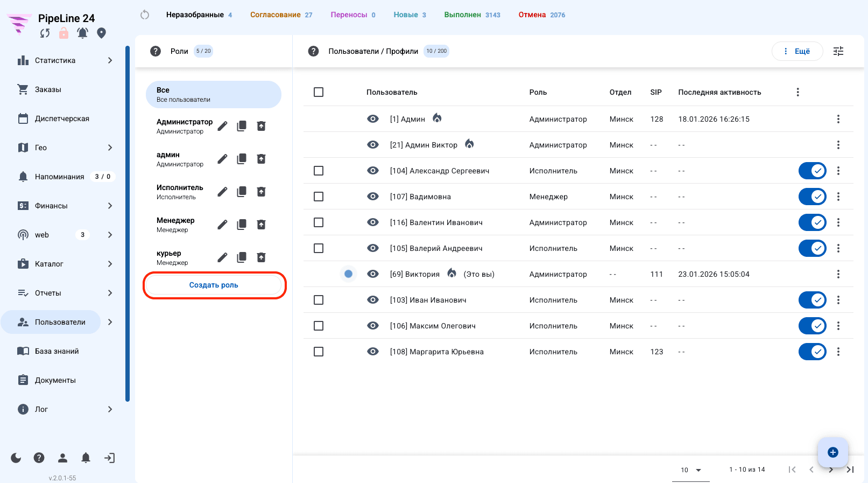868x483 pixels.
Task: Edit the Администратор role with pencil icon
Action: click(222, 126)
